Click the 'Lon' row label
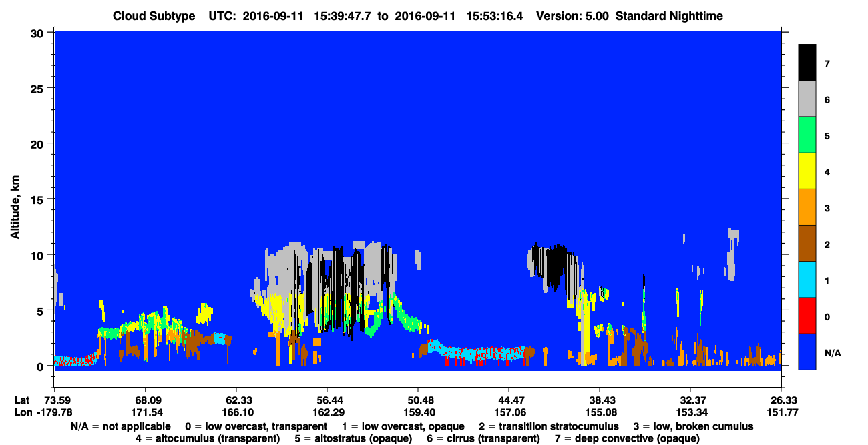Viewport: 868px width, 445px height. point(23,412)
